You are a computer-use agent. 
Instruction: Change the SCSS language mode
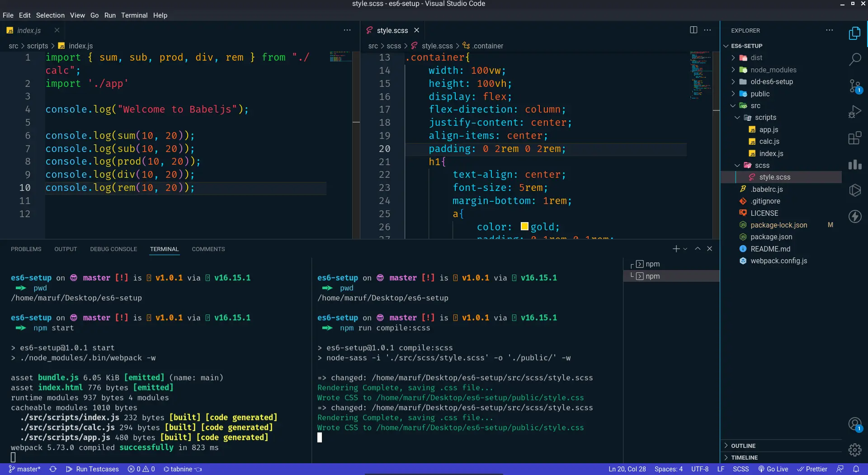(x=741, y=469)
